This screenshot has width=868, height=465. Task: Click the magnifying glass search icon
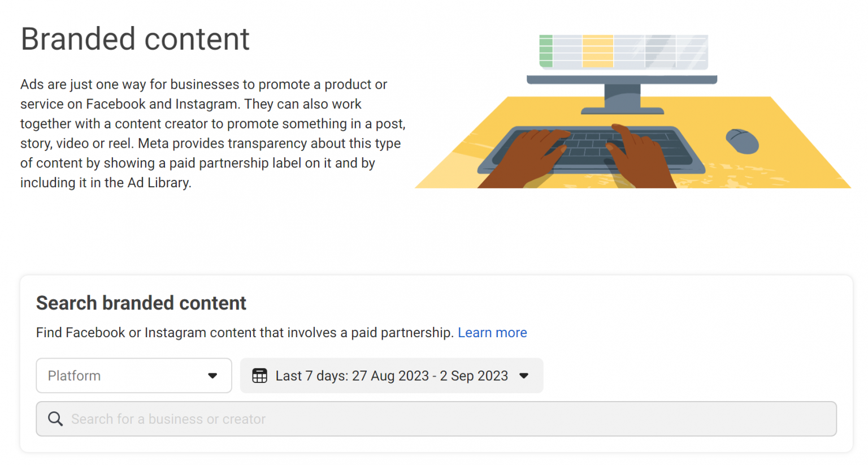click(55, 419)
